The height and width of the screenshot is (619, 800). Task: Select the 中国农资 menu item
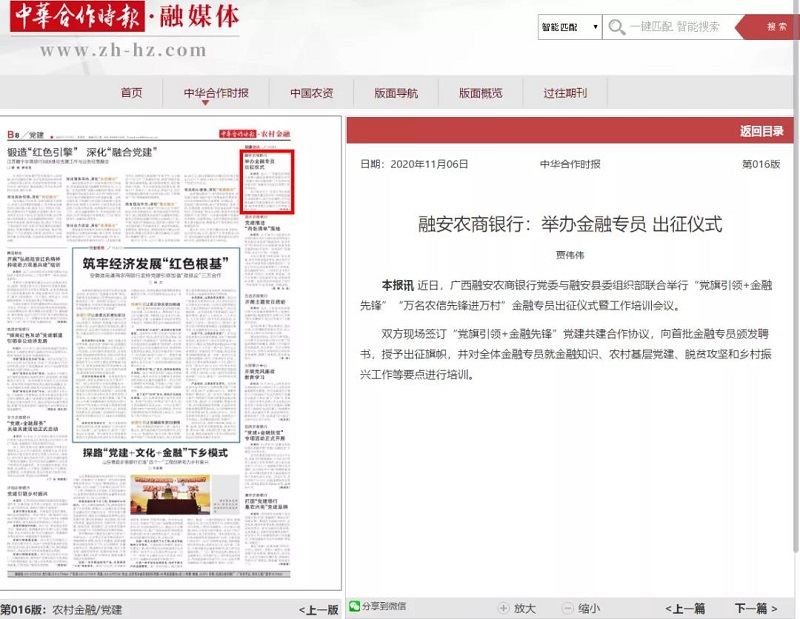312,93
